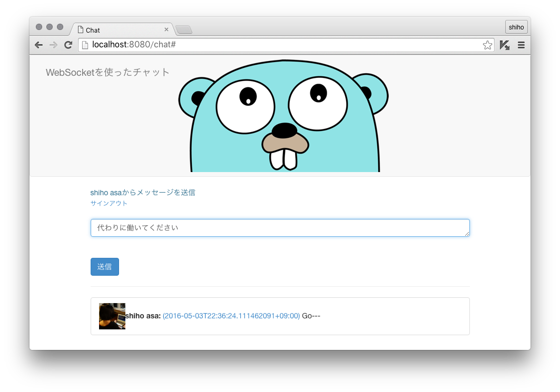Click the サインアウト link
This screenshot has width=560, height=392.
(109, 203)
